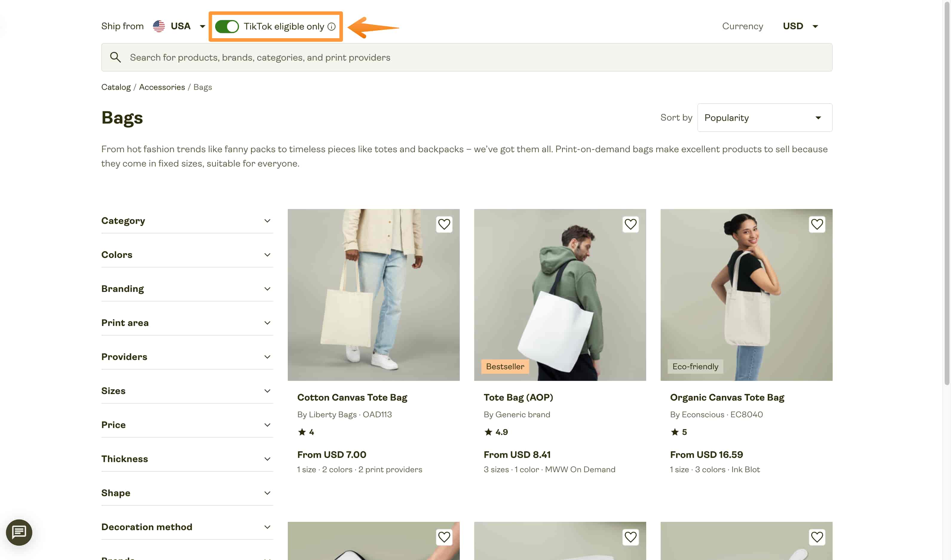Turn off TikTok eligible only toggle
This screenshot has height=560, width=951.
pyautogui.click(x=226, y=26)
